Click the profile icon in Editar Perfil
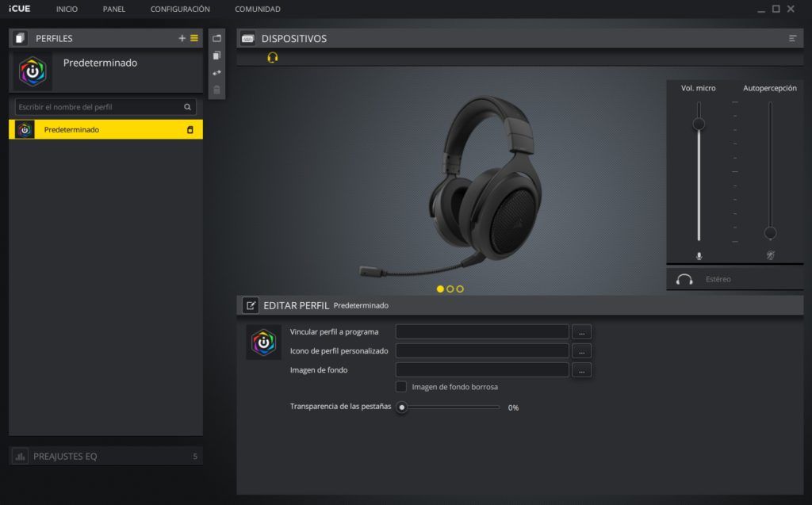The width and height of the screenshot is (812, 505). (x=263, y=342)
